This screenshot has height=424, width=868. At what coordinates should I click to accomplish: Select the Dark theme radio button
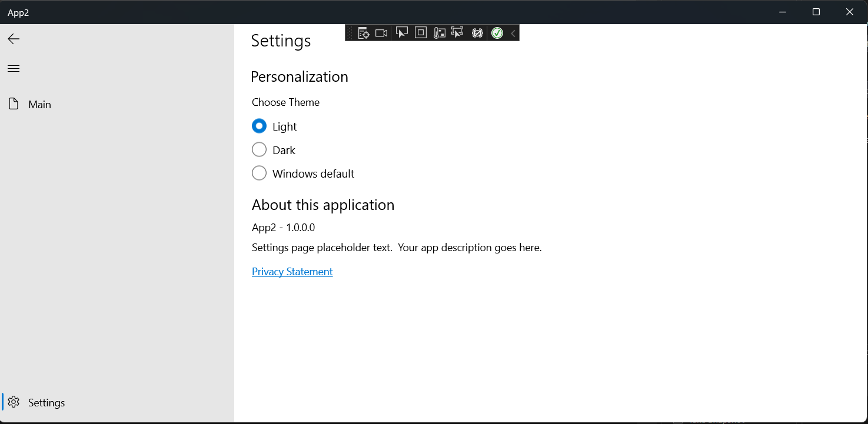tap(259, 149)
